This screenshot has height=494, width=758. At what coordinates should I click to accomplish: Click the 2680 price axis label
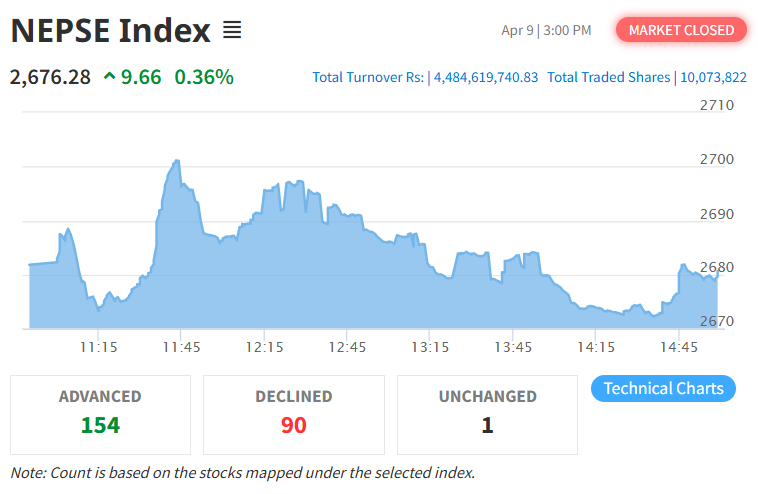716,267
